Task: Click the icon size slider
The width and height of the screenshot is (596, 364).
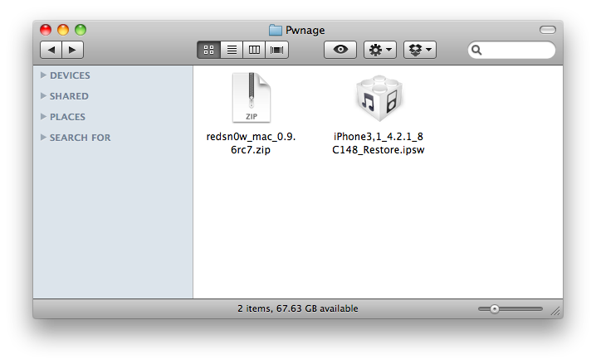Action: click(510, 308)
